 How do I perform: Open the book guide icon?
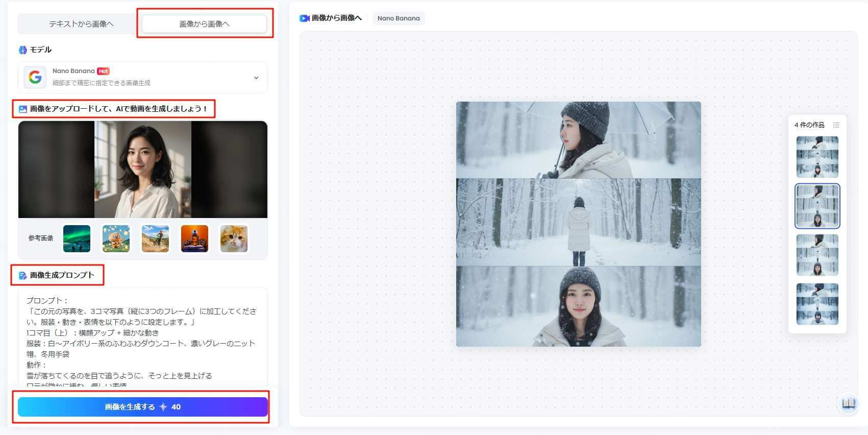click(x=849, y=404)
